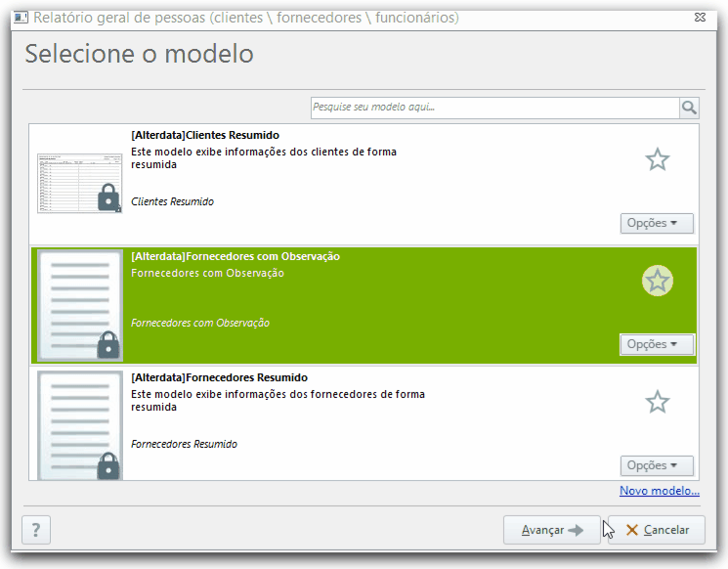The image size is (728, 569).
Task: Click the lock icon on Fornecedores com Observação
Action: (108, 345)
